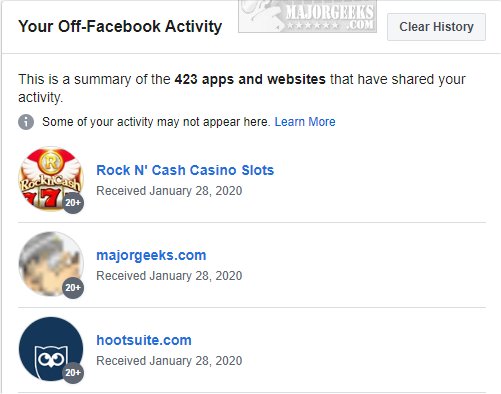Click the blurred majorgeeks.com profile icon

point(51,264)
